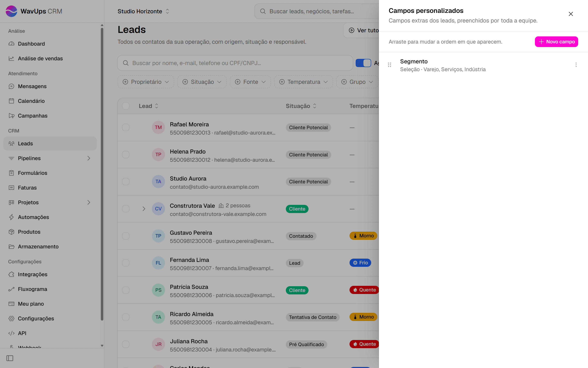Go to Análise de vendas
Viewport: 588px width, 368px height.
pyautogui.click(x=50, y=58)
